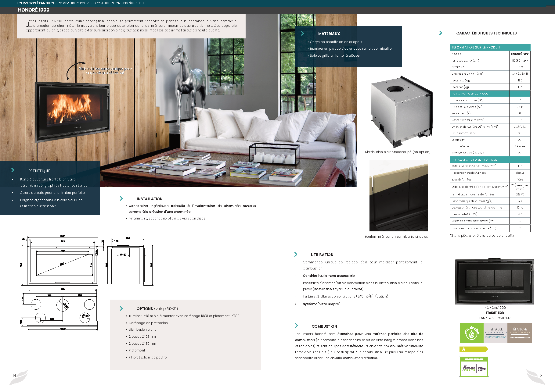Click the vermiculite interior reinforcement photo

pos(398,196)
